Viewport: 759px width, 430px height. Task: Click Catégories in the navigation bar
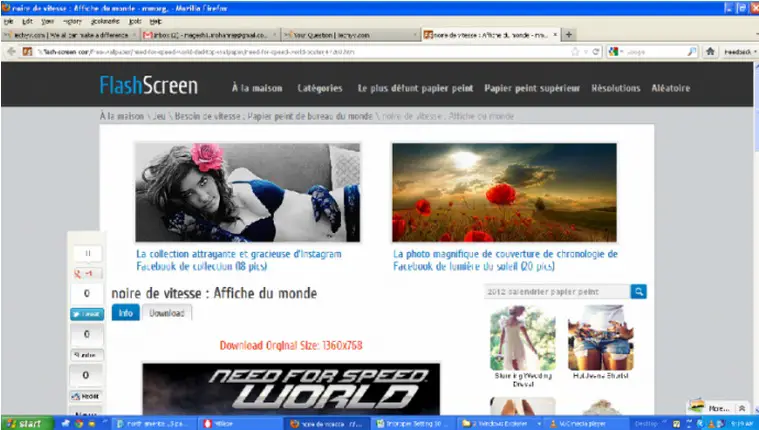(319, 88)
